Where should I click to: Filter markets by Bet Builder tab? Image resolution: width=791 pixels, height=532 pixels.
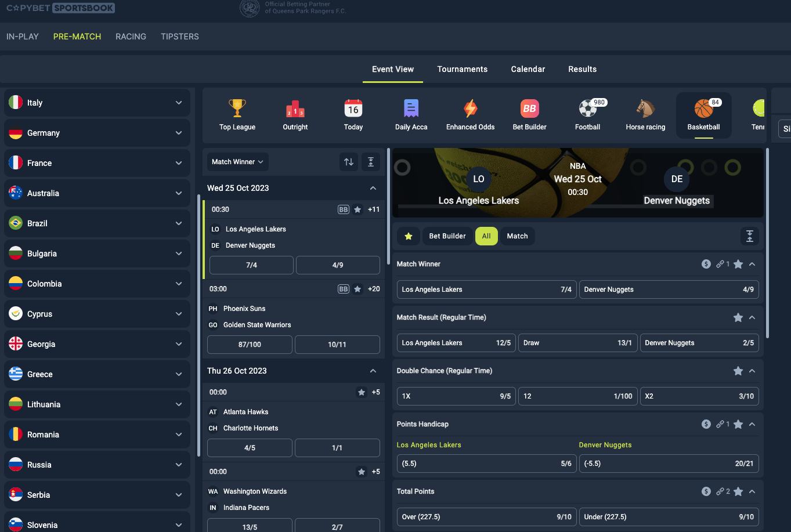[x=447, y=236]
